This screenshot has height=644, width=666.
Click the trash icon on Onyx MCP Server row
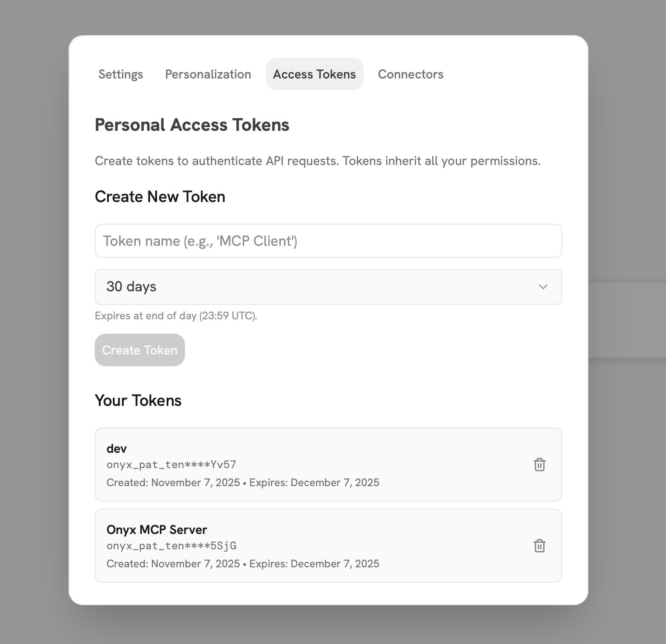click(x=540, y=546)
